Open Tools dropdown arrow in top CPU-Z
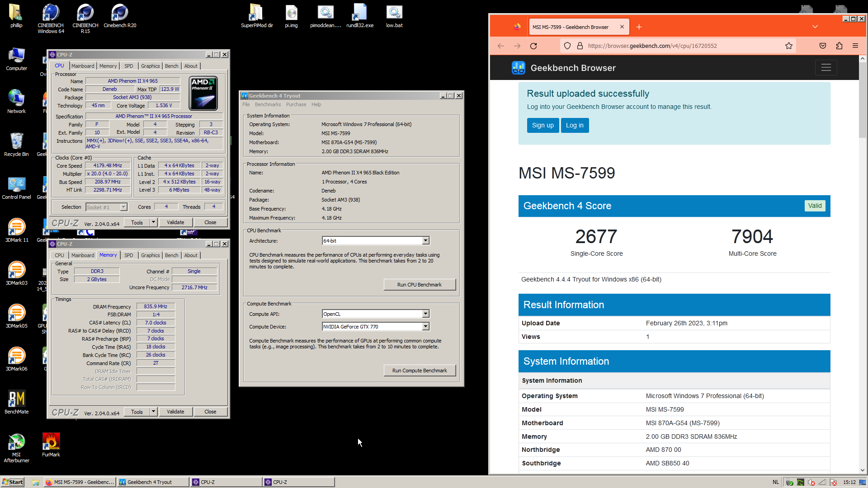This screenshot has height=488, width=868. pos(154,222)
